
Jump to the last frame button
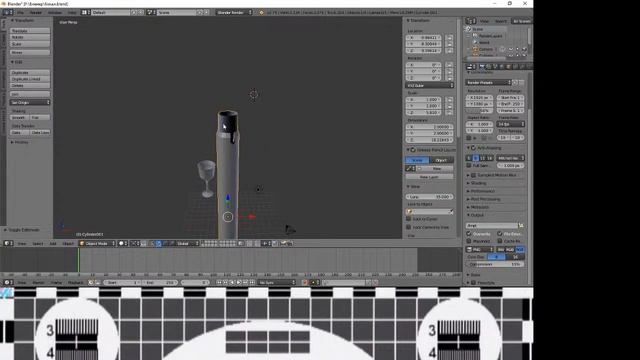(x=252, y=282)
